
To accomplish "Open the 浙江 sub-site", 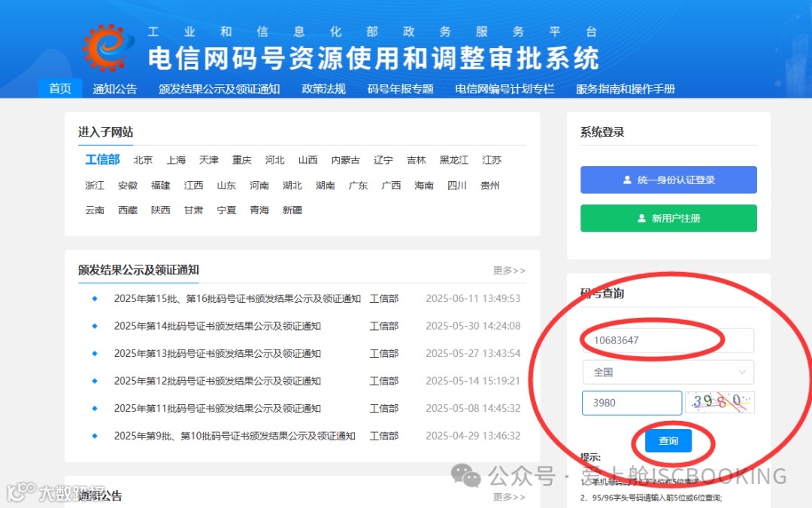I will 95,186.
